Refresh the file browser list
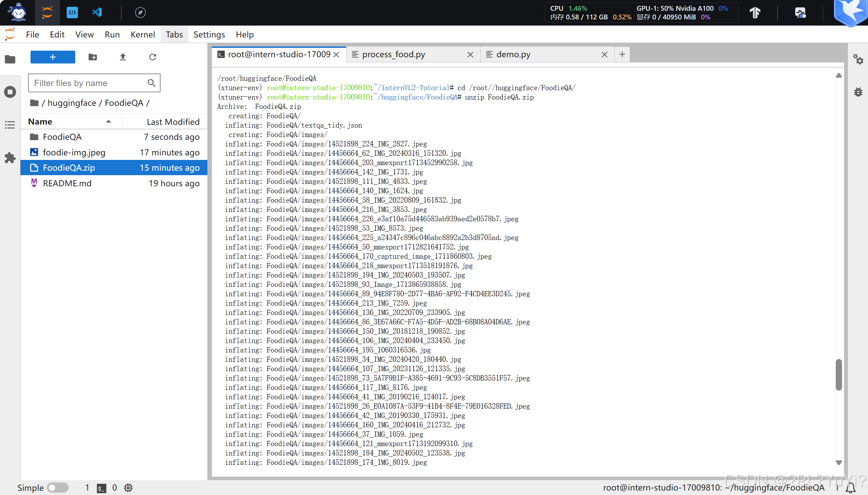Viewport: 868px width, 495px height. pos(153,57)
